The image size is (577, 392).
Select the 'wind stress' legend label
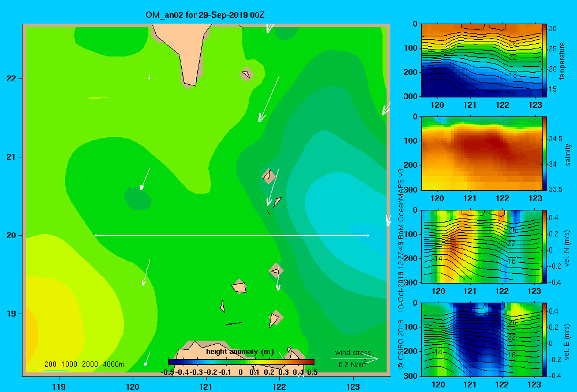point(353,352)
